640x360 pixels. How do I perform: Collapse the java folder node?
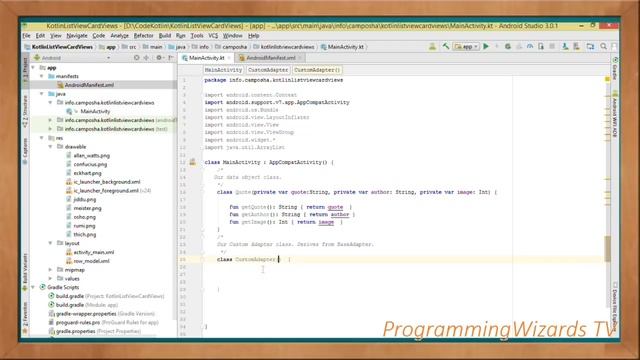[x=42, y=94]
